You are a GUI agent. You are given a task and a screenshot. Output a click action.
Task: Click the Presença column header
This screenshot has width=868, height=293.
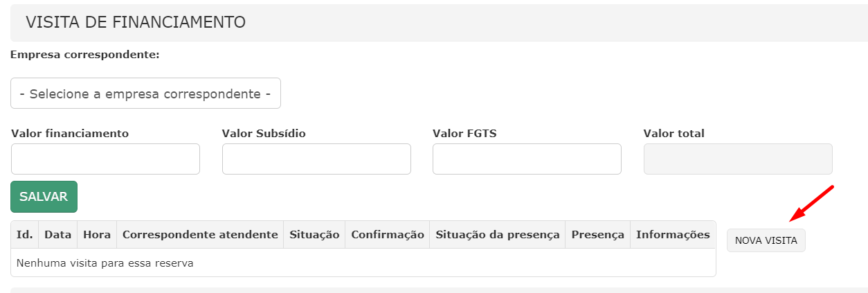click(598, 235)
